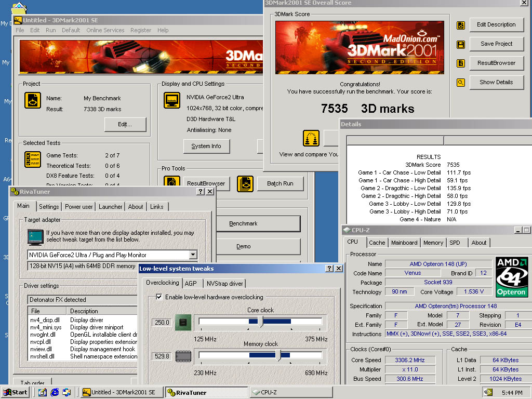
Task: Click the Benchmark button in 3DMark
Action: [x=258, y=223]
